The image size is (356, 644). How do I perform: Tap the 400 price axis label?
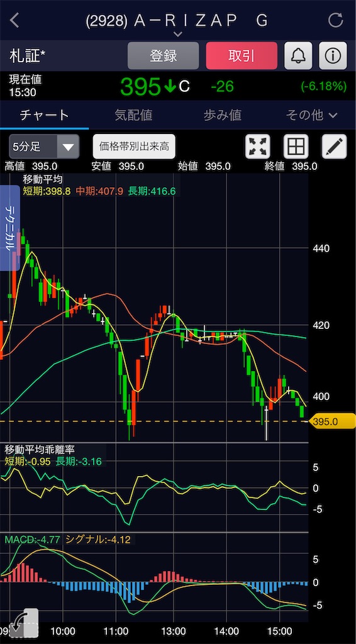click(321, 397)
